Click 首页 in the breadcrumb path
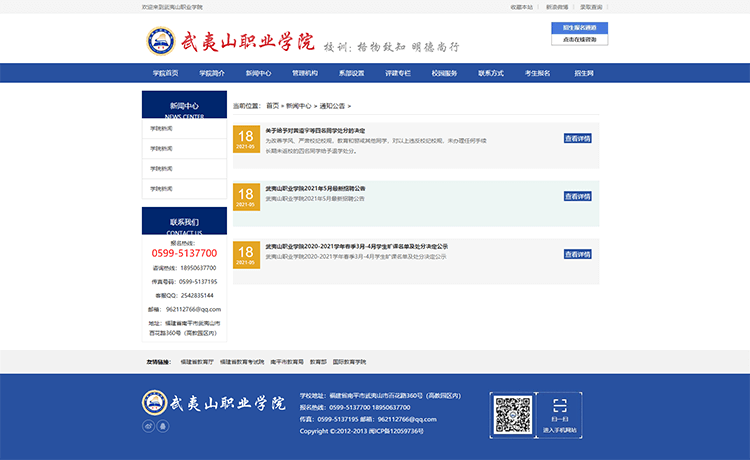This screenshot has width=750, height=460. [272, 105]
